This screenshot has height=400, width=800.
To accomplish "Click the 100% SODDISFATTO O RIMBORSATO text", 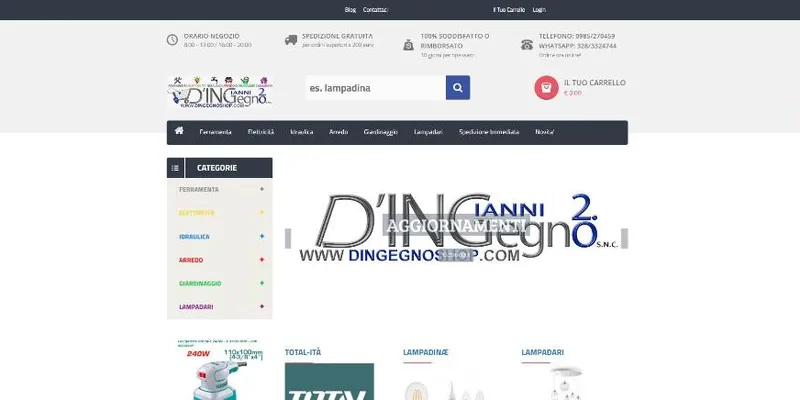I will coord(455,41).
